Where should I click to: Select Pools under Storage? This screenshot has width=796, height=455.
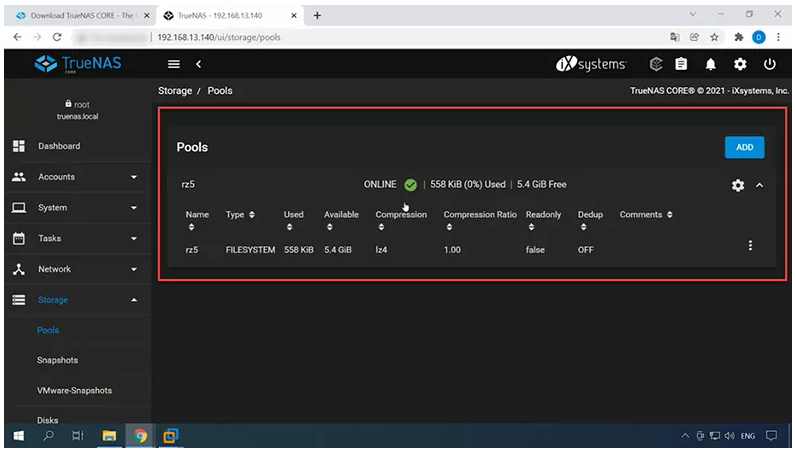click(x=48, y=330)
